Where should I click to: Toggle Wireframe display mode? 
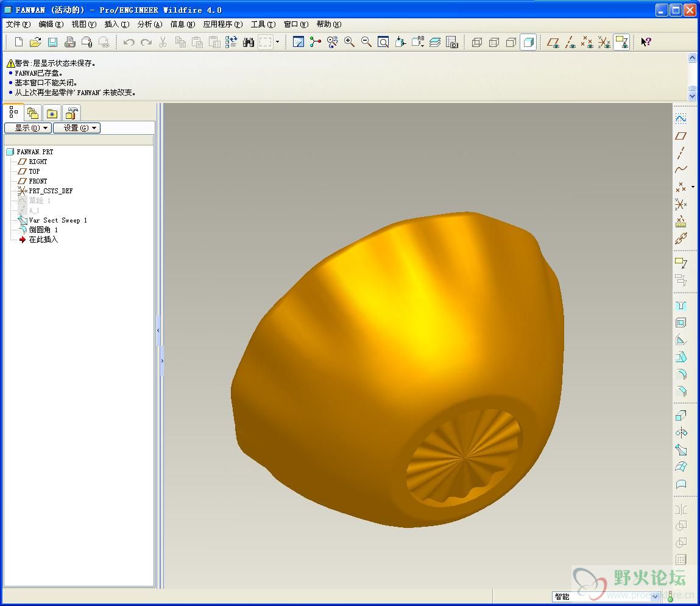click(477, 42)
